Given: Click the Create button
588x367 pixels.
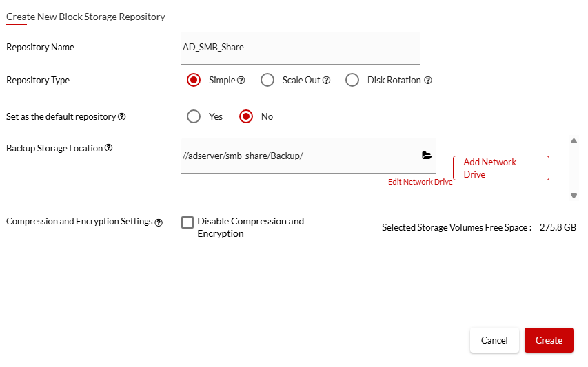Looking at the screenshot, I should 549,340.
